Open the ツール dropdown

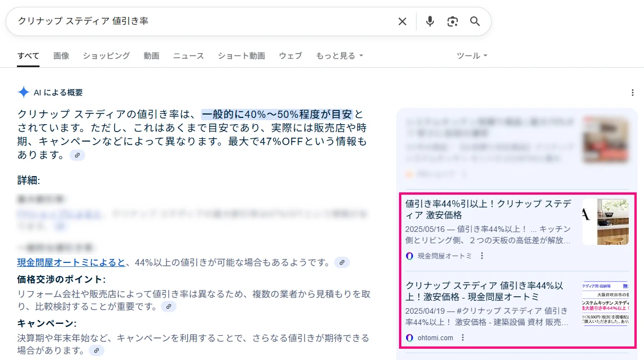click(472, 56)
